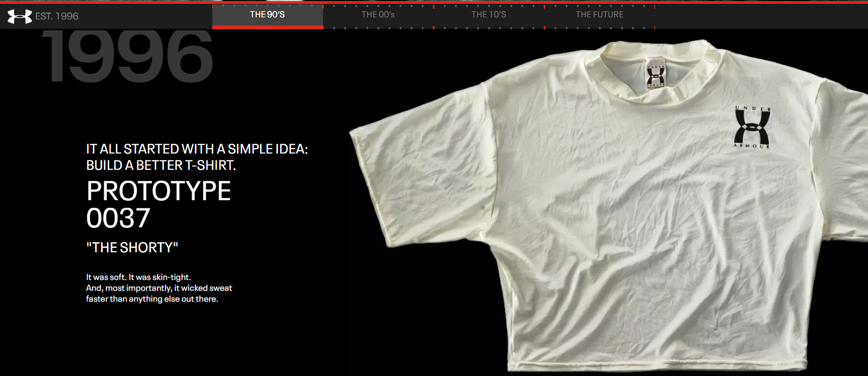Click the red marker after THE FUTURE
Screen dimensions: 868x376
tap(655, 27)
